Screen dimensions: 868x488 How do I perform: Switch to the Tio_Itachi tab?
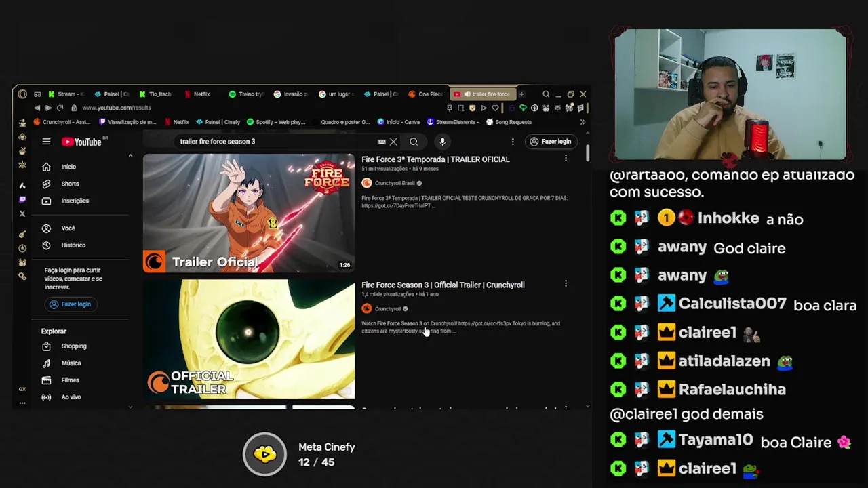click(157, 94)
